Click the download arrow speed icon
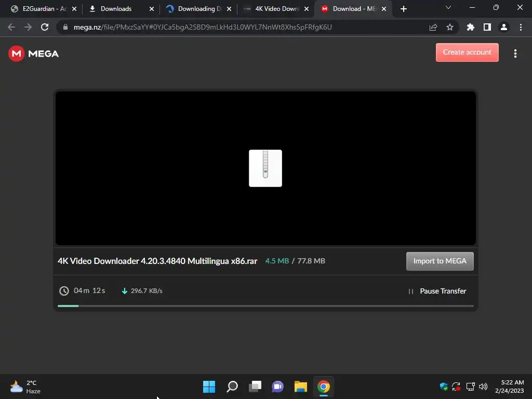532x399 pixels. point(125,291)
